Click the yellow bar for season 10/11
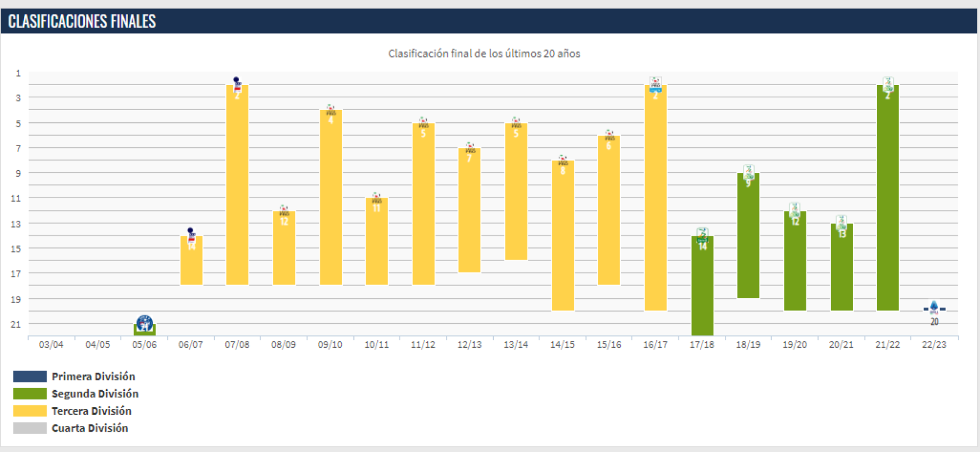The height and width of the screenshot is (452, 980). tap(377, 241)
